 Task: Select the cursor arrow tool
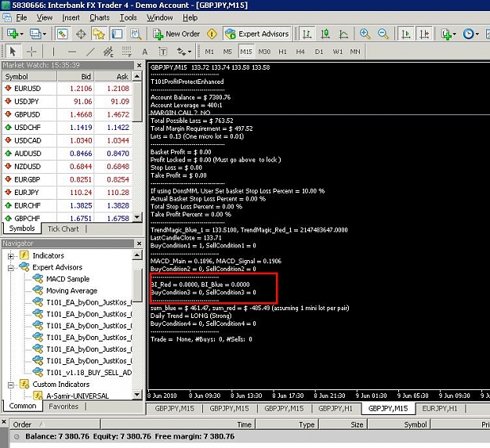click(13, 52)
